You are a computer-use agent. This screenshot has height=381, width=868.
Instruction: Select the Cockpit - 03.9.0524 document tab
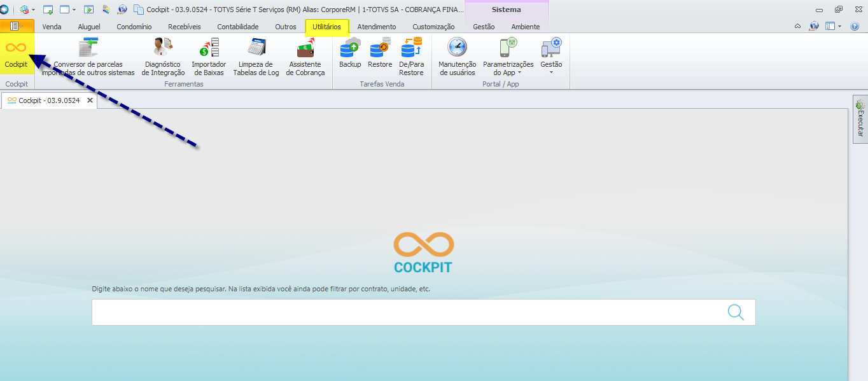[x=49, y=100]
